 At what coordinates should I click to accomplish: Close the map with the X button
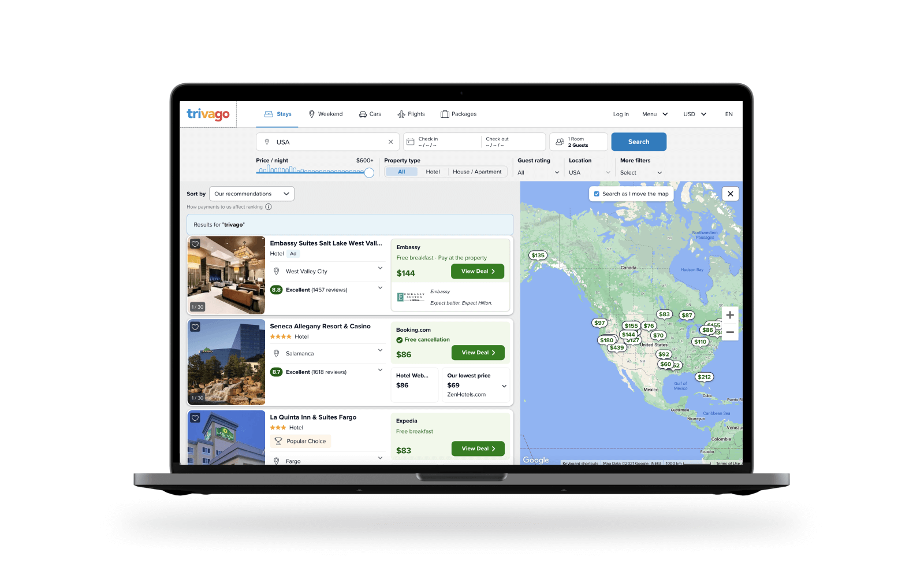tap(731, 194)
